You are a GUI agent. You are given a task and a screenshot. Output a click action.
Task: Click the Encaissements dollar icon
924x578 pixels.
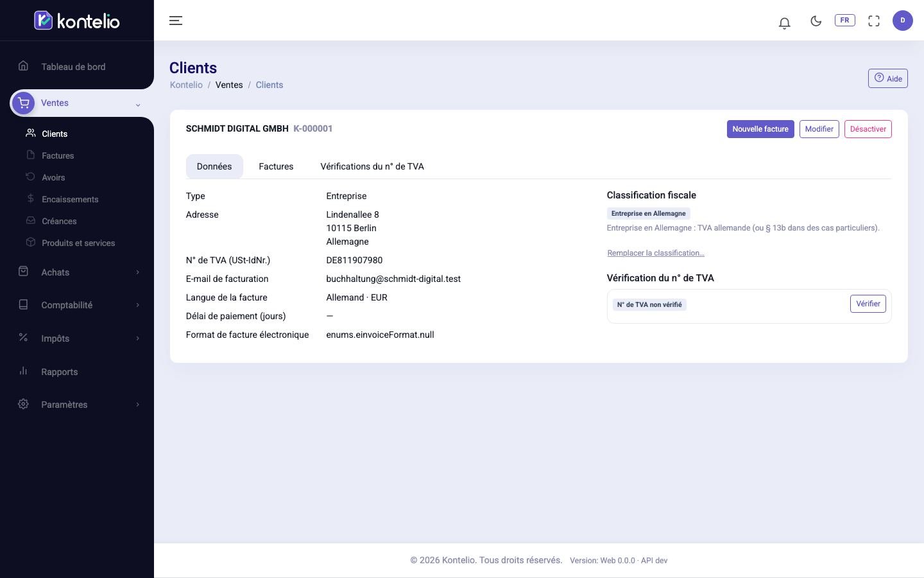(x=30, y=198)
